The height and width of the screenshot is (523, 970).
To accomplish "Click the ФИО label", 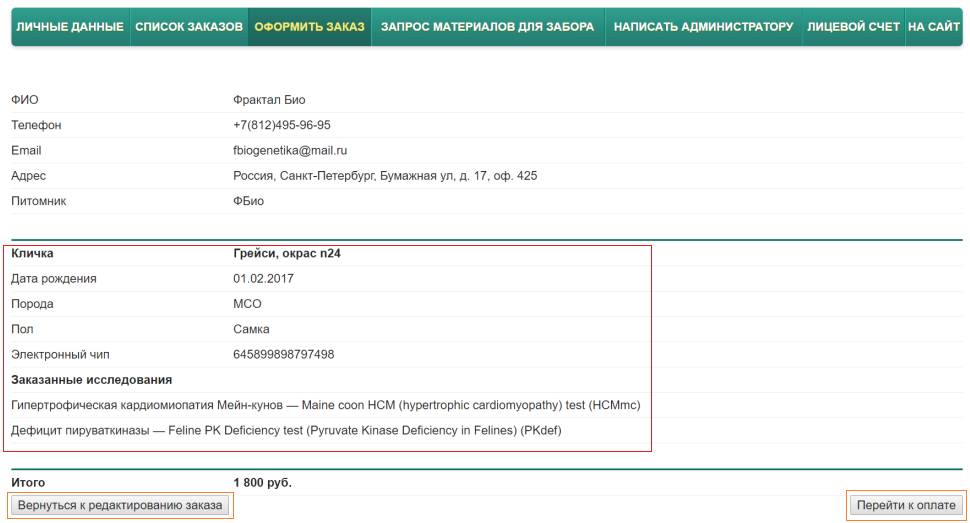I will coord(25,100).
